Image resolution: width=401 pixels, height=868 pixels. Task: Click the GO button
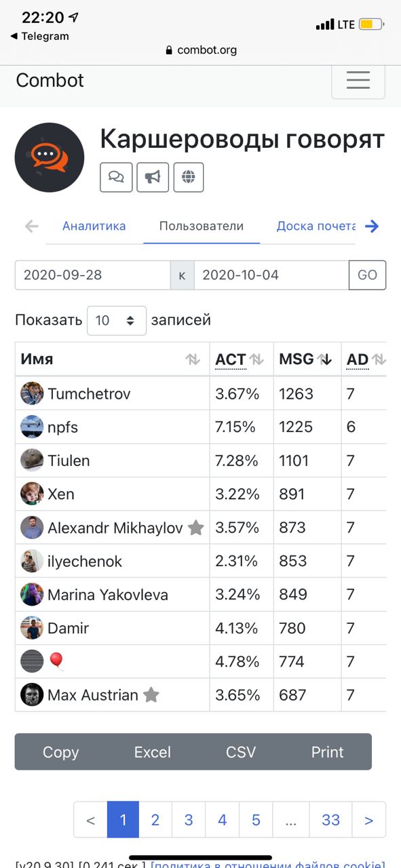pos(367,275)
